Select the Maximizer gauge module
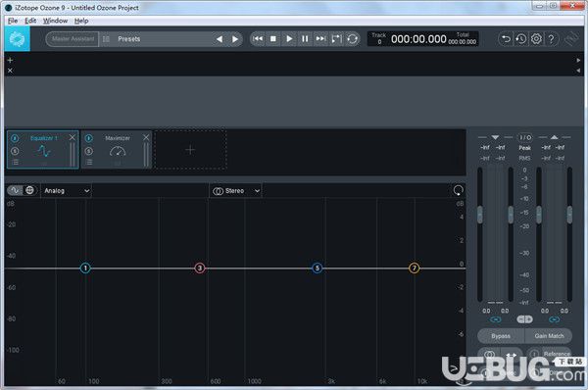This screenshot has height=390, width=588. coord(118,151)
